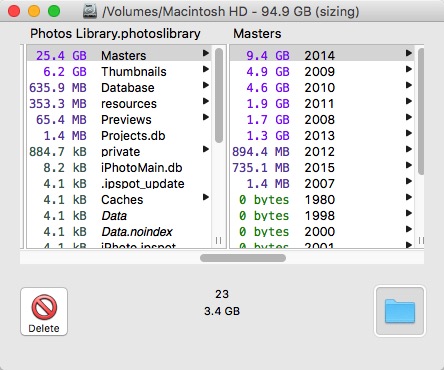Viewport: 444px width, 370px height.
Task: Expand the Caches folder arrow
Action: coord(206,197)
